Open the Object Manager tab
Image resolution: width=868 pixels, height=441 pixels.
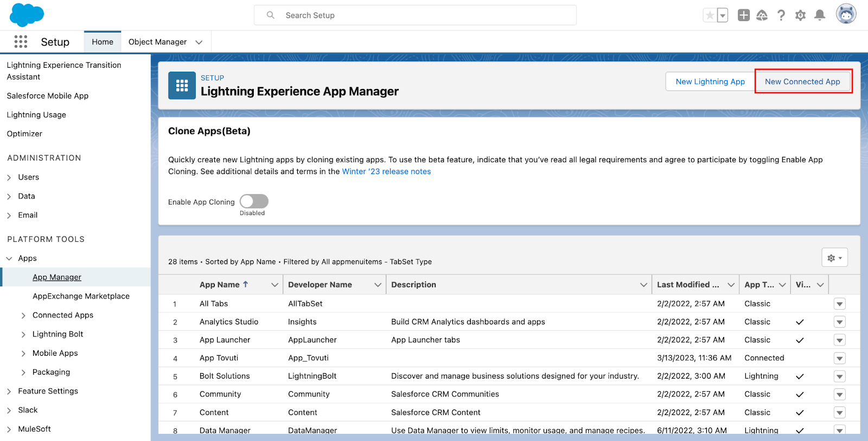tap(157, 42)
